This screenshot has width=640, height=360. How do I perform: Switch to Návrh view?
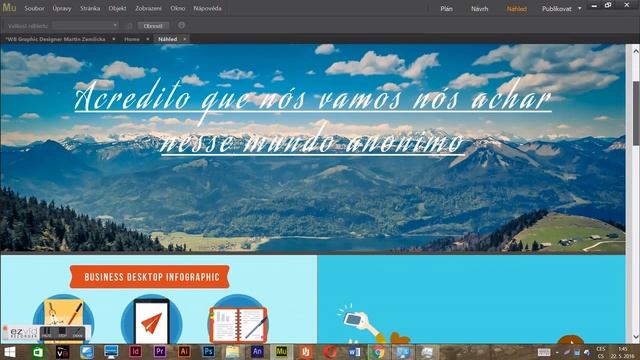pyautogui.click(x=480, y=9)
